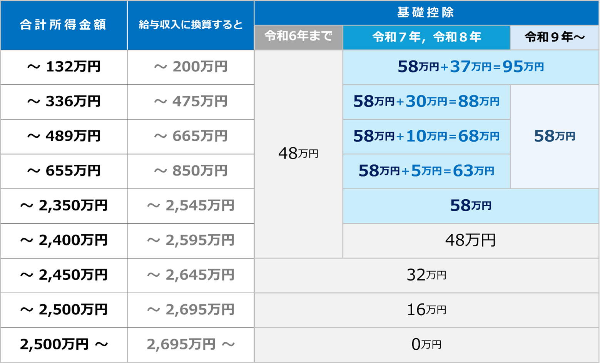
Task: Select the 32万円 deduction cell
Action: pyautogui.click(x=426, y=275)
